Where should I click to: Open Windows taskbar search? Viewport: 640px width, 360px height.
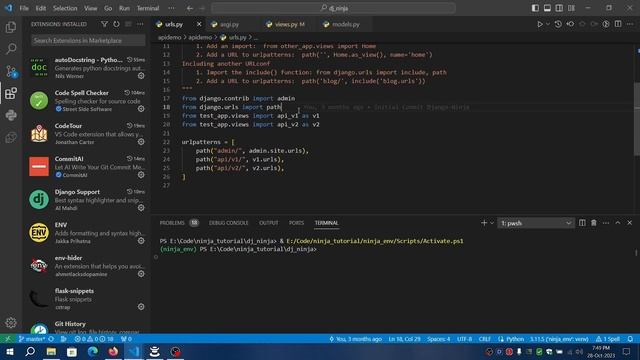click(30, 351)
